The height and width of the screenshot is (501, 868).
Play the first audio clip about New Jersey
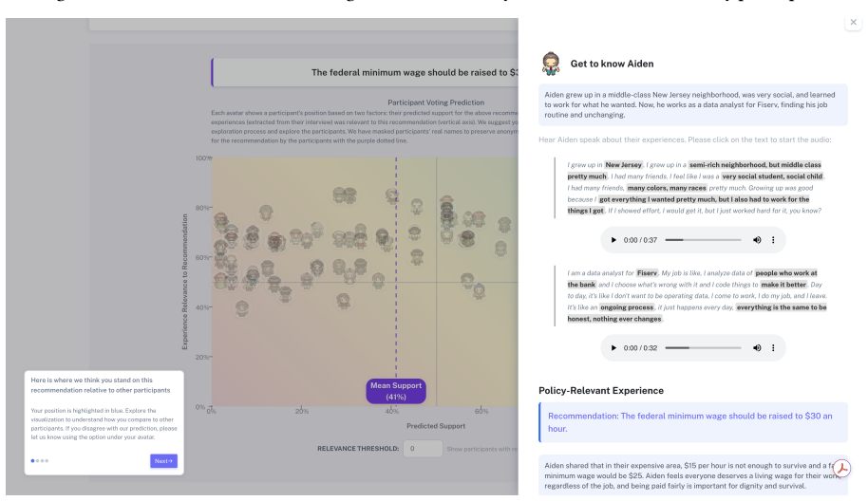pos(613,240)
